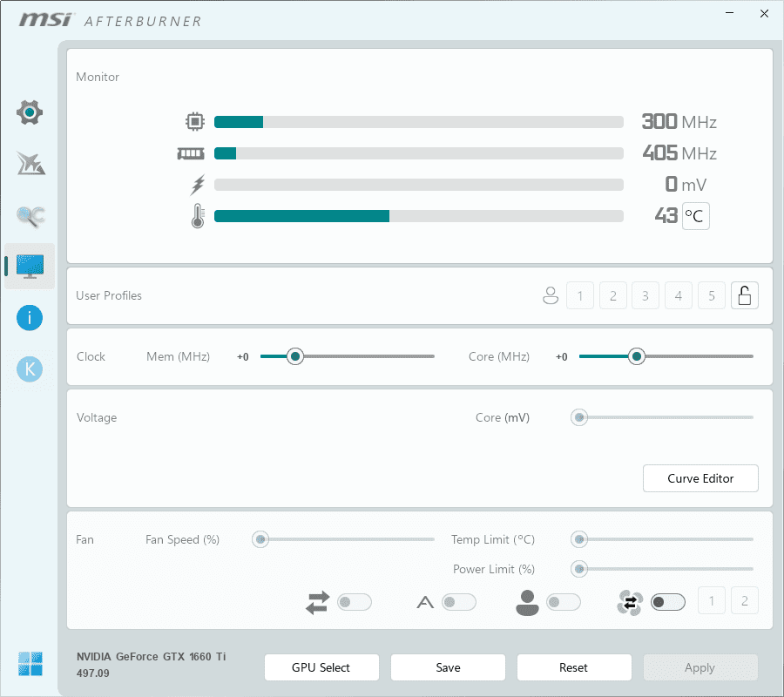Click the Kombustor jet icon in sidebar
This screenshot has height=697, width=784.
(x=30, y=163)
